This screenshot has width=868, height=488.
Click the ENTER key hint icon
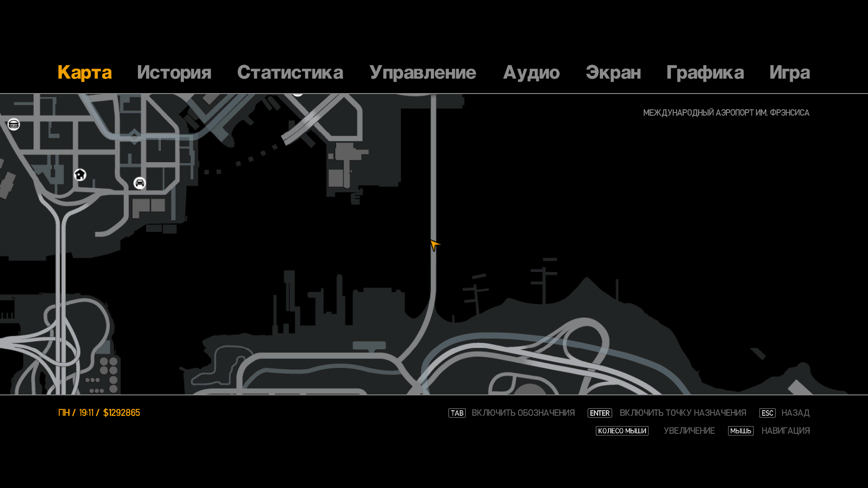(x=599, y=413)
